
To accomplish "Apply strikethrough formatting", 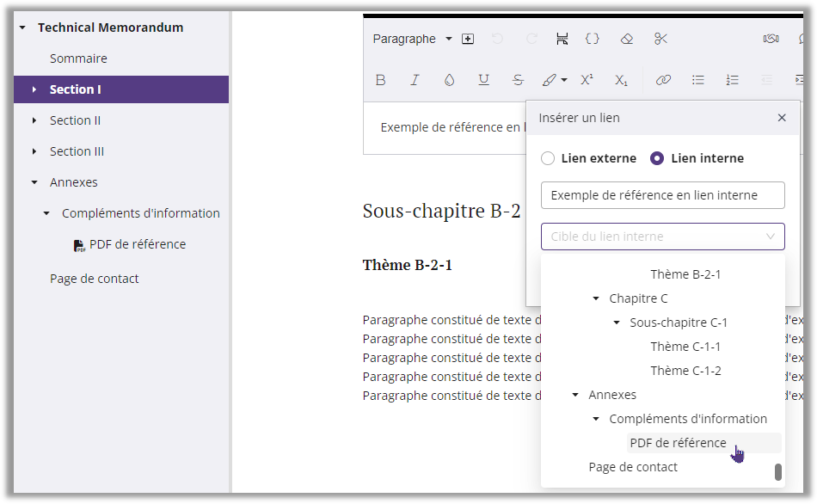I will coord(518,80).
